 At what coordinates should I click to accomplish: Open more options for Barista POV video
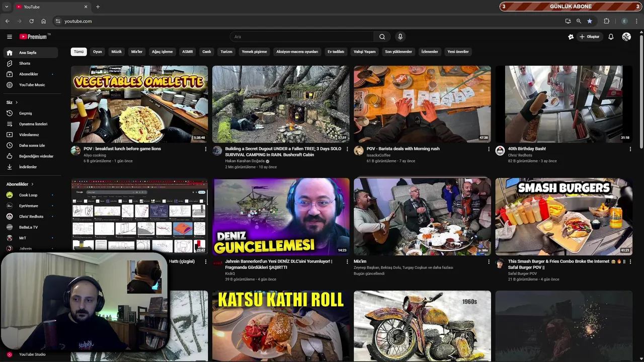[489, 149]
